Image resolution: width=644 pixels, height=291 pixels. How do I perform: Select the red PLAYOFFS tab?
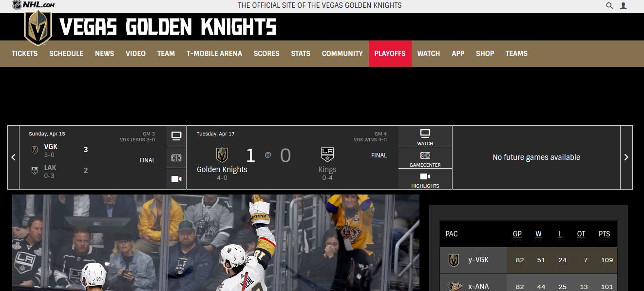390,54
